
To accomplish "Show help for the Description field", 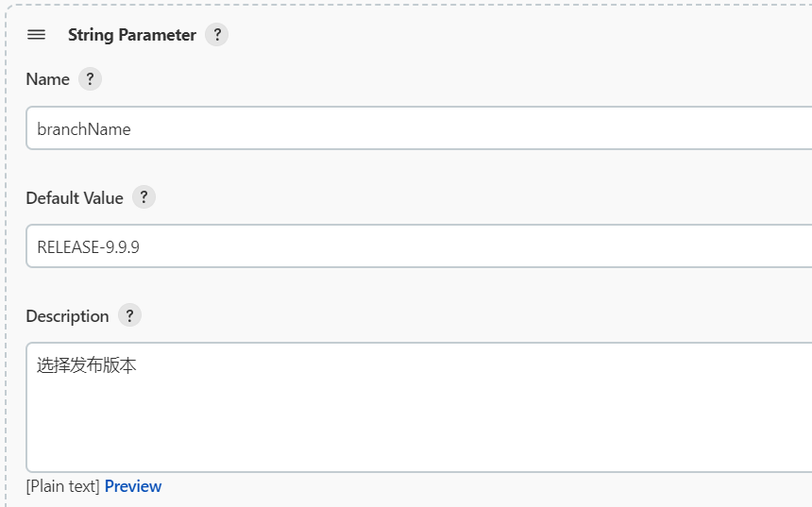I will point(130,315).
